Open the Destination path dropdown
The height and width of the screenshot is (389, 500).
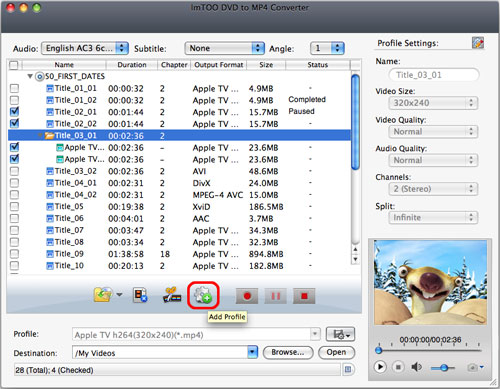pos(252,352)
